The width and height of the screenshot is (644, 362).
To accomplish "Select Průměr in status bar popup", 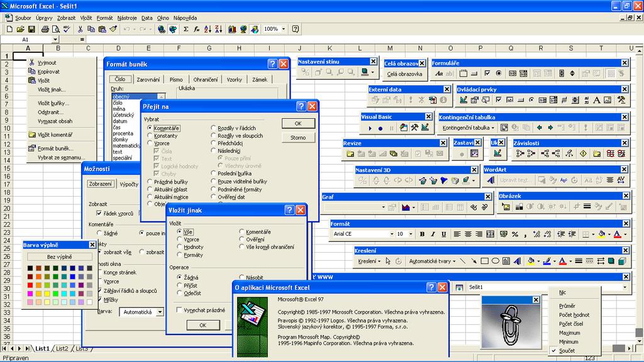I will click(567, 306).
